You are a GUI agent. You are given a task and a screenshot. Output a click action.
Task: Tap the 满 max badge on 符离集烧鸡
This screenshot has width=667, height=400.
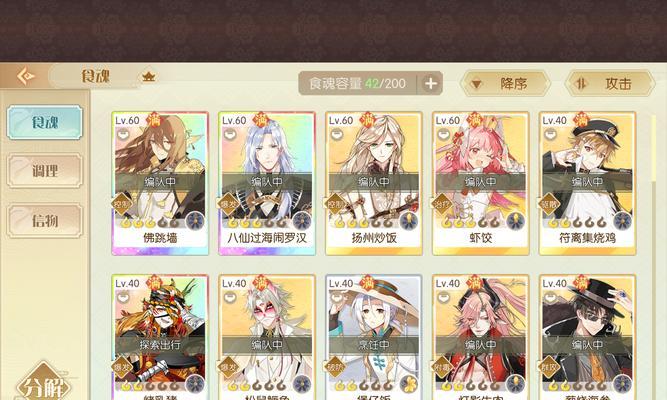tap(581, 120)
